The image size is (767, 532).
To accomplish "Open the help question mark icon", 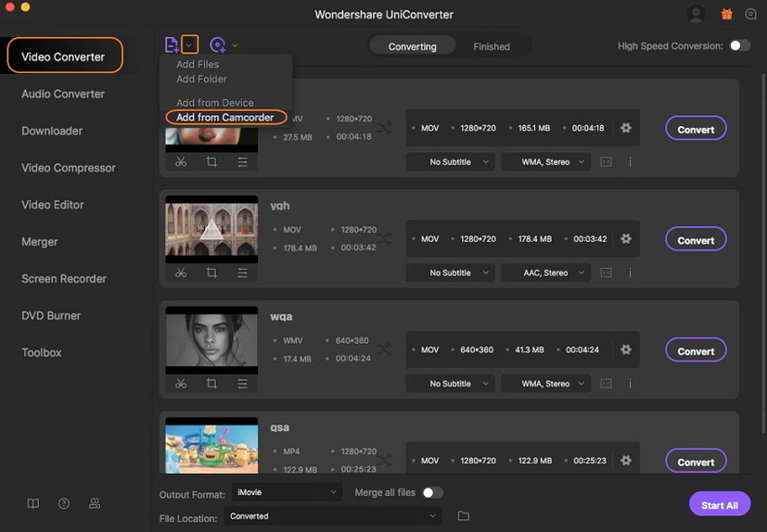I will (64, 503).
